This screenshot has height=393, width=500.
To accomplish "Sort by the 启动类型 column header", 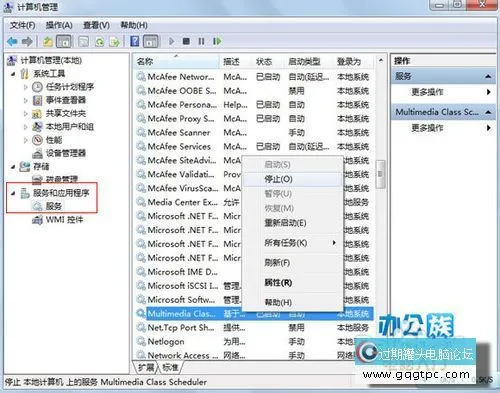I will (309, 62).
